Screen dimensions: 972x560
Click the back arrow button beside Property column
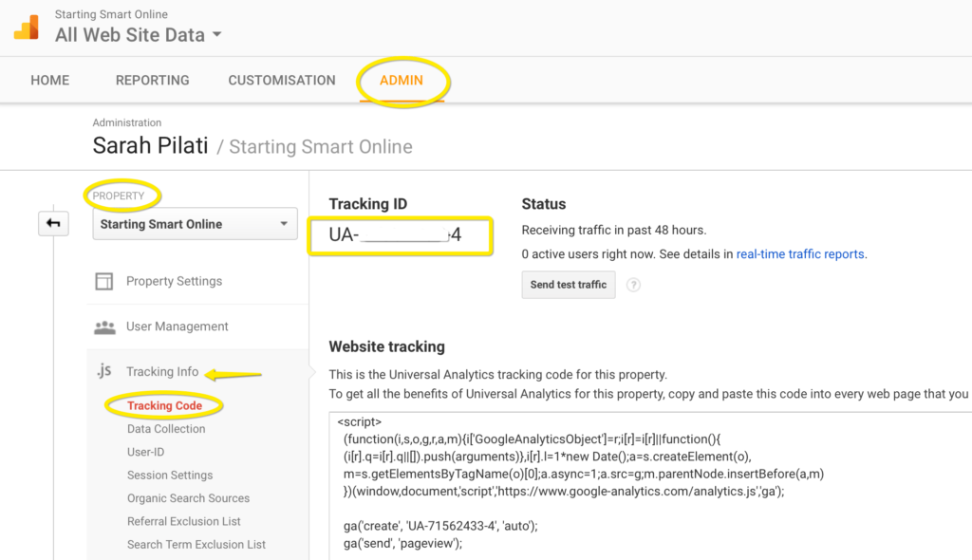tap(53, 223)
